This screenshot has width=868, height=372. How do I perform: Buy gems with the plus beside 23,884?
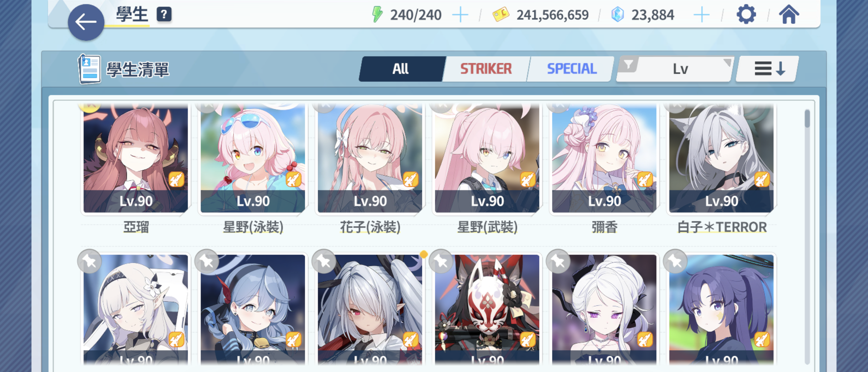coord(702,15)
